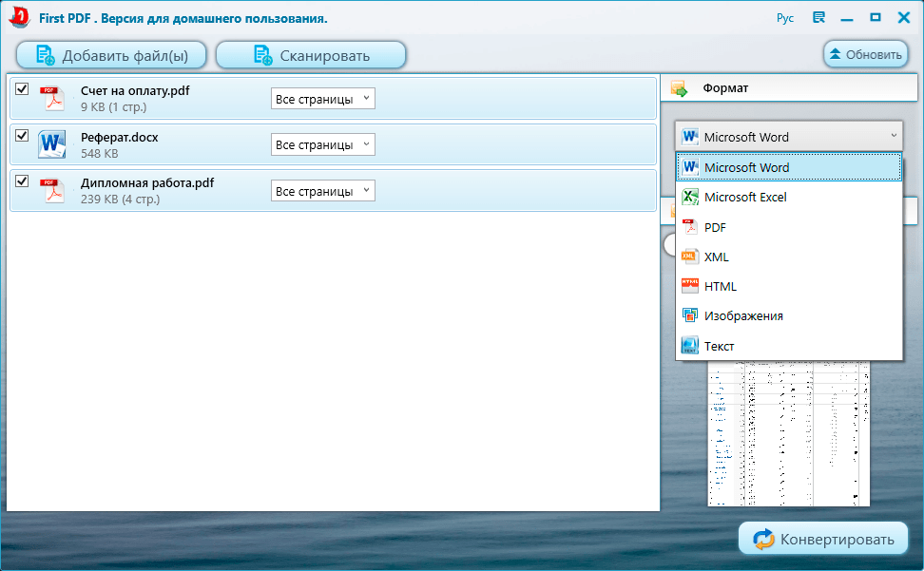Screen dimensions: 924x571
Task: Click the Сканировать button
Action: [311, 55]
